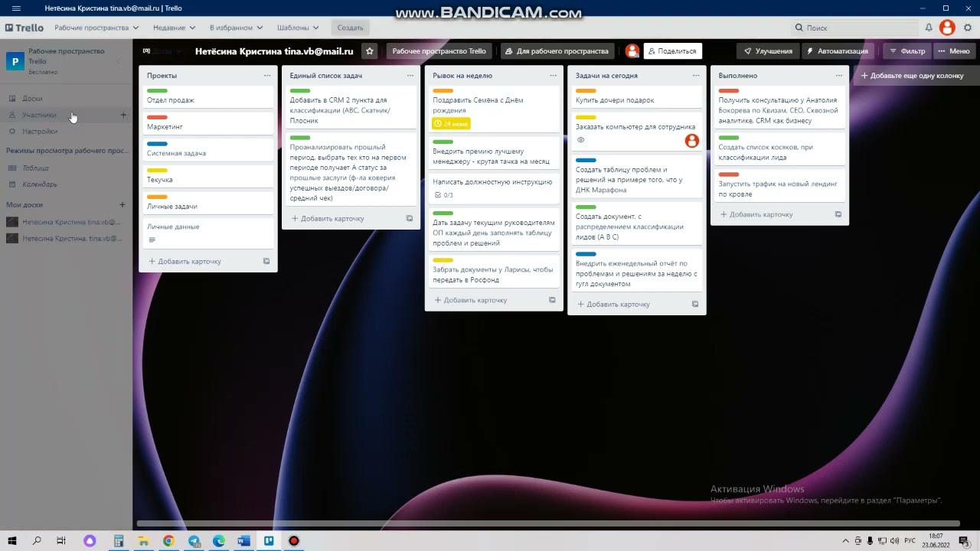Click the watch eye icon on Заказать компьютер card
The width and height of the screenshot is (980, 551).
(x=580, y=140)
